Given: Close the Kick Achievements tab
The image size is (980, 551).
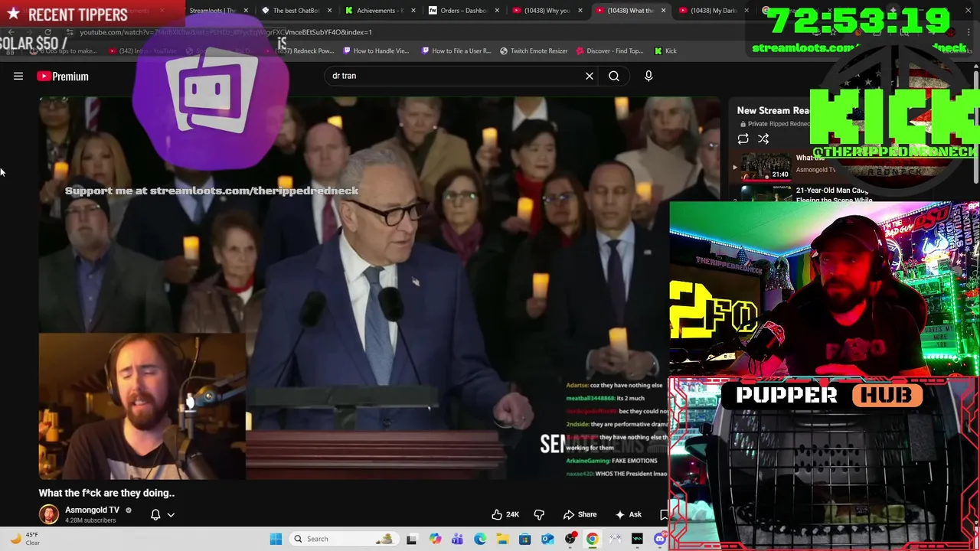Looking at the screenshot, I should point(413,11).
